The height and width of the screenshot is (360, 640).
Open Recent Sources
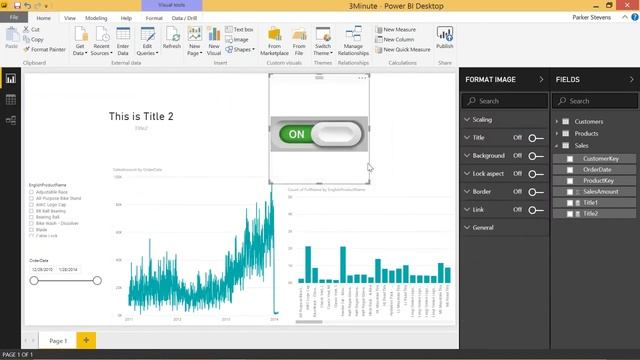(x=101, y=41)
